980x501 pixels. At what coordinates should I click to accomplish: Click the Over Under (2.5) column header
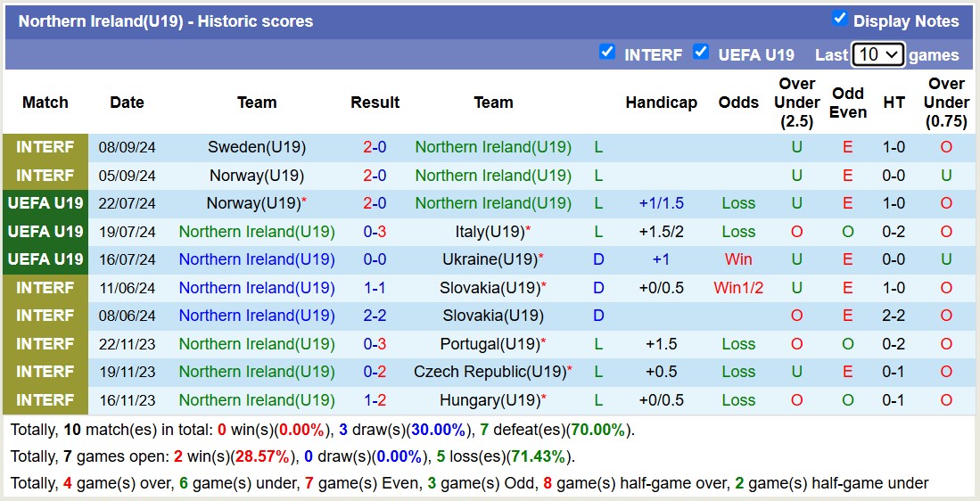[796, 103]
